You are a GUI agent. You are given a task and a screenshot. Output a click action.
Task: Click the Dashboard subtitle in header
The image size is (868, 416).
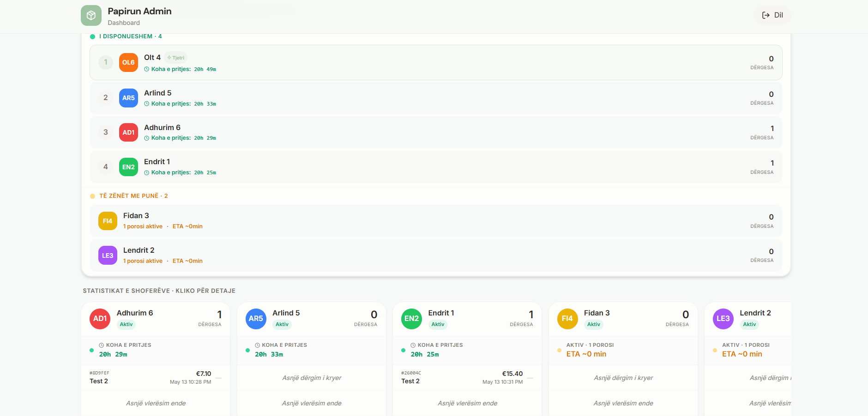coord(124,23)
